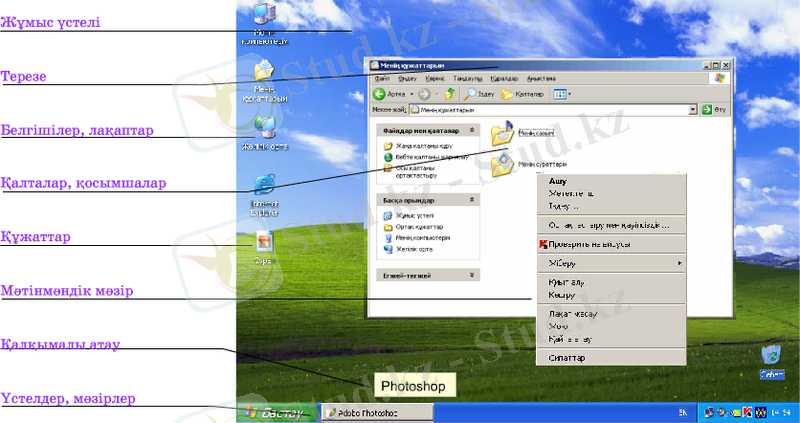Expand the Егжей-тегжей details panel
This screenshot has width=800, height=423.
(473, 273)
